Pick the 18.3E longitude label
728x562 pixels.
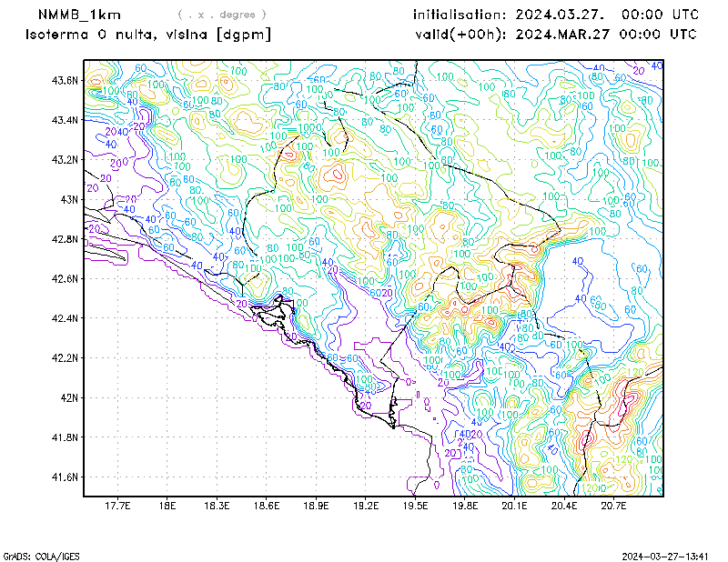[217, 506]
